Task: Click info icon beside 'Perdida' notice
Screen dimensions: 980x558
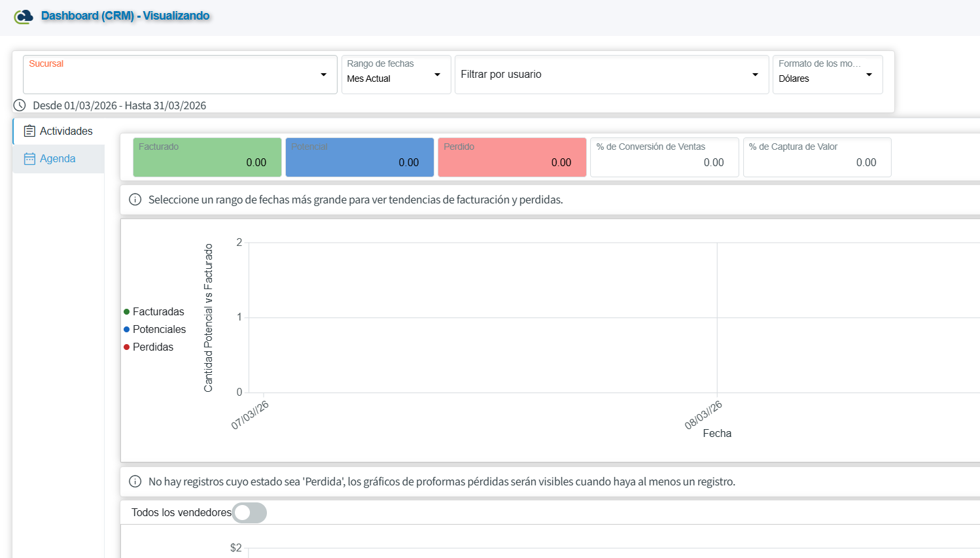Action: pyautogui.click(x=135, y=482)
